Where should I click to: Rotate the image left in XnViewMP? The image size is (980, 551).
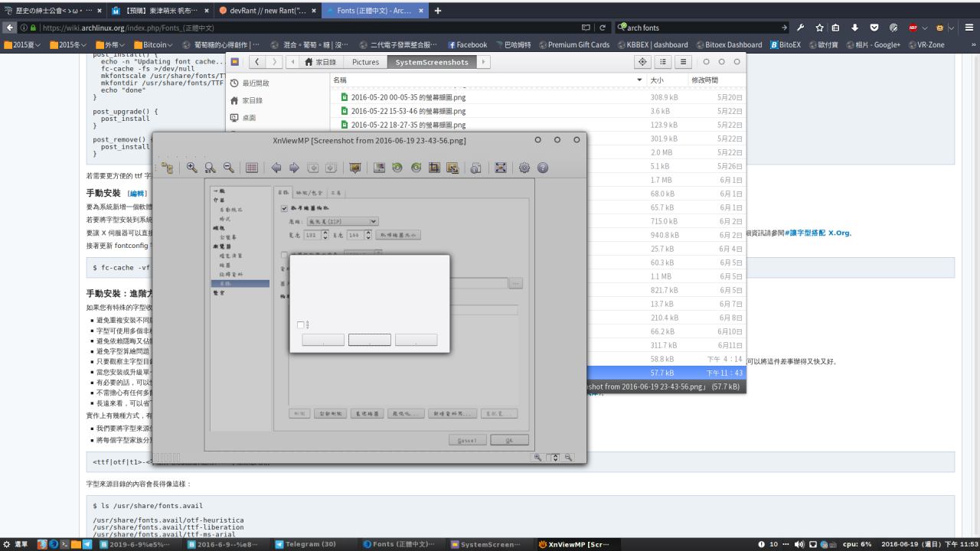pos(397,168)
